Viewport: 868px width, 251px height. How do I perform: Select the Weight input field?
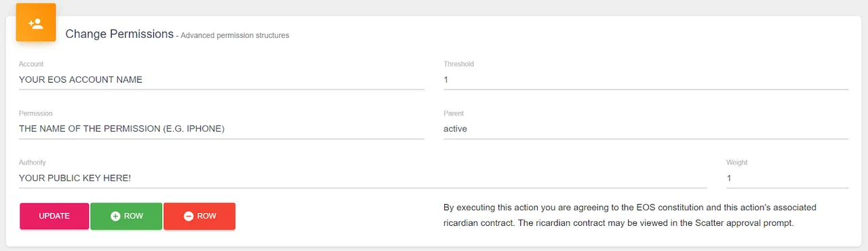pos(787,178)
